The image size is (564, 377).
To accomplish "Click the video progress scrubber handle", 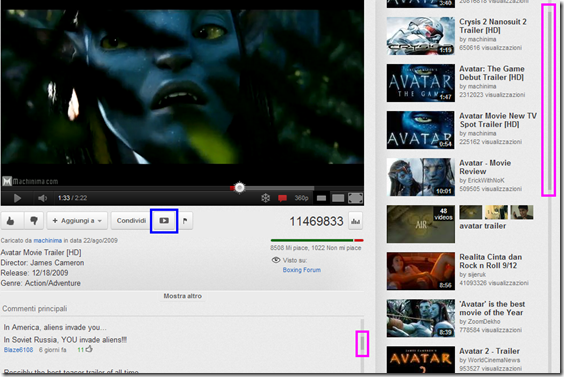I will pos(240,187).
